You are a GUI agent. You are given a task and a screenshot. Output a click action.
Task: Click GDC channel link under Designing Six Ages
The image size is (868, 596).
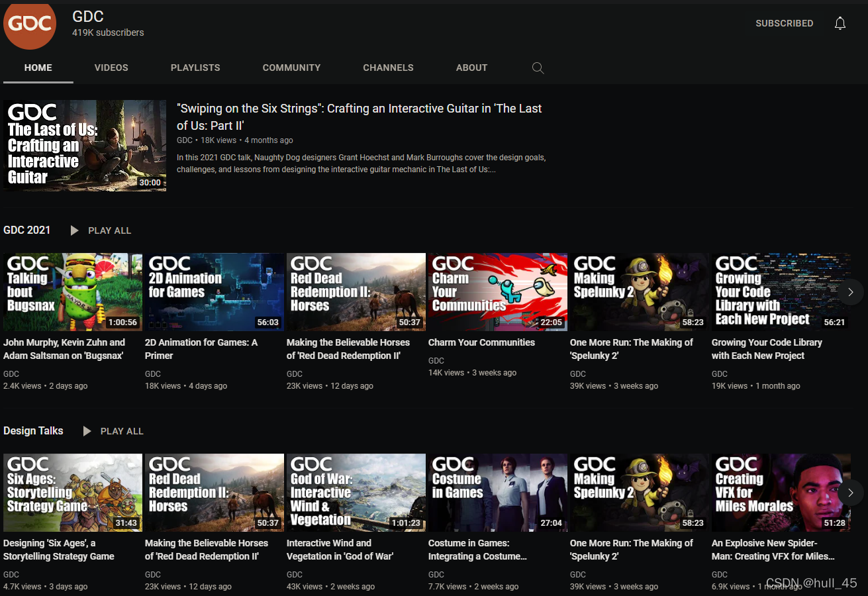pos(11,575)
